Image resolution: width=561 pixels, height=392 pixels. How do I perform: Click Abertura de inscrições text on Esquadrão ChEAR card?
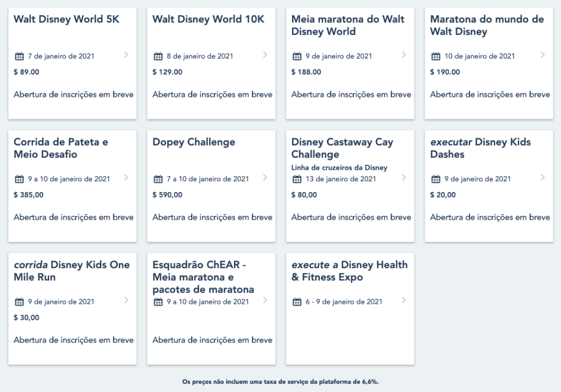click(x=213, y=340)
